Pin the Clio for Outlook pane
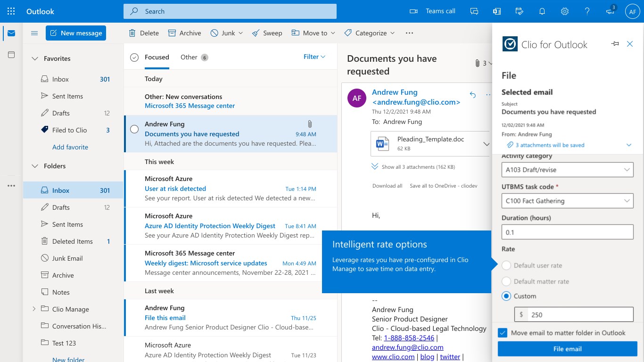Image resolution: width=644 pixels, height=362 pixels. (615, 44)
